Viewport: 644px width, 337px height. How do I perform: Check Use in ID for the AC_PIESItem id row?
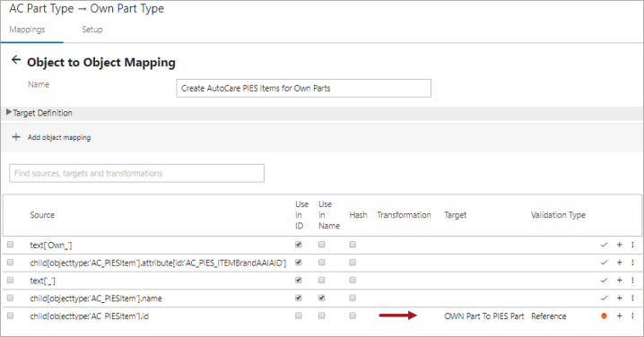click(299, 315)
